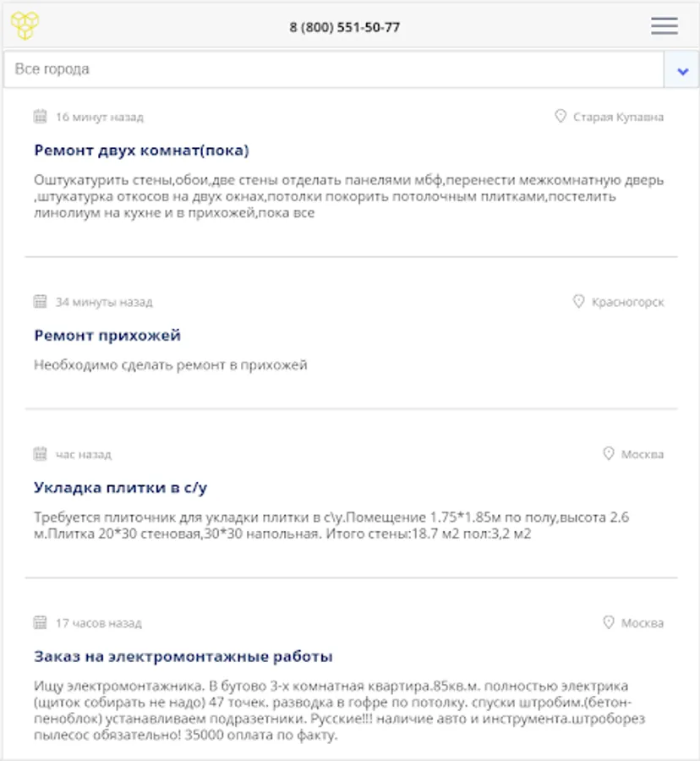Click calendar icon next to "16 минут назад"
700x761 pixels.
pos(40,117)
